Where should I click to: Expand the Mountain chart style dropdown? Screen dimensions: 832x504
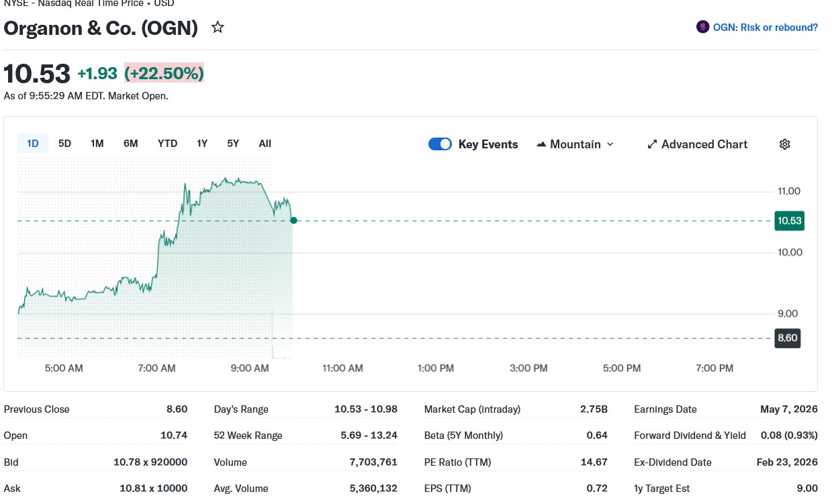(x=610, y=144)
